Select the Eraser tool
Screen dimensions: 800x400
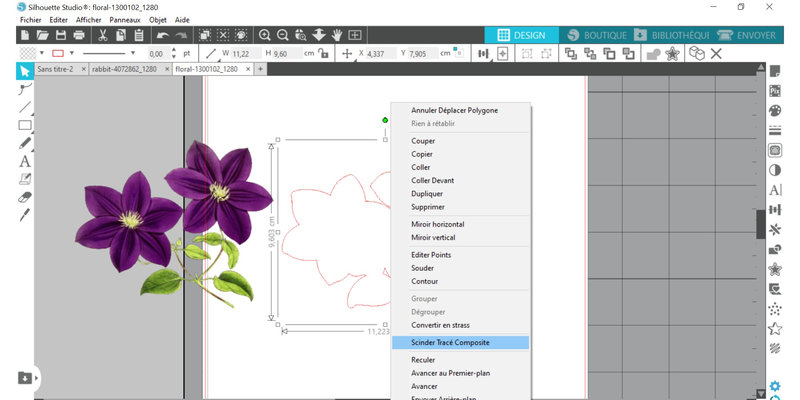pos(24,197)
